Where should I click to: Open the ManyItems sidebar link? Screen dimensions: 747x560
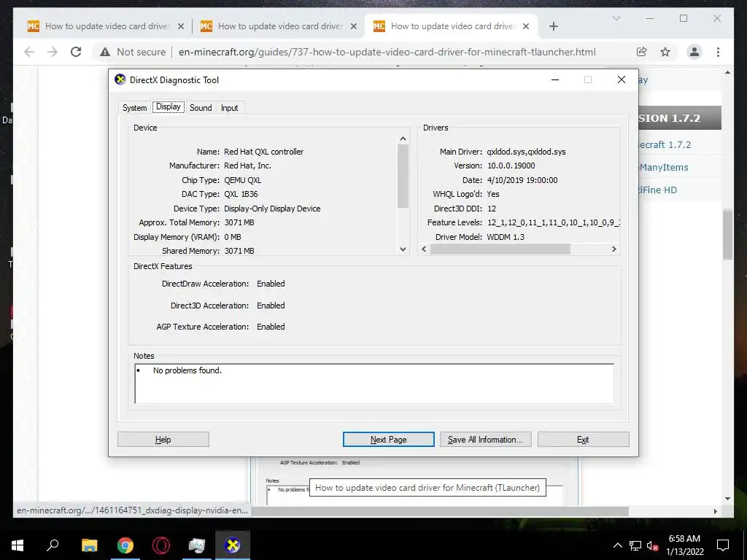coord(664,167)
